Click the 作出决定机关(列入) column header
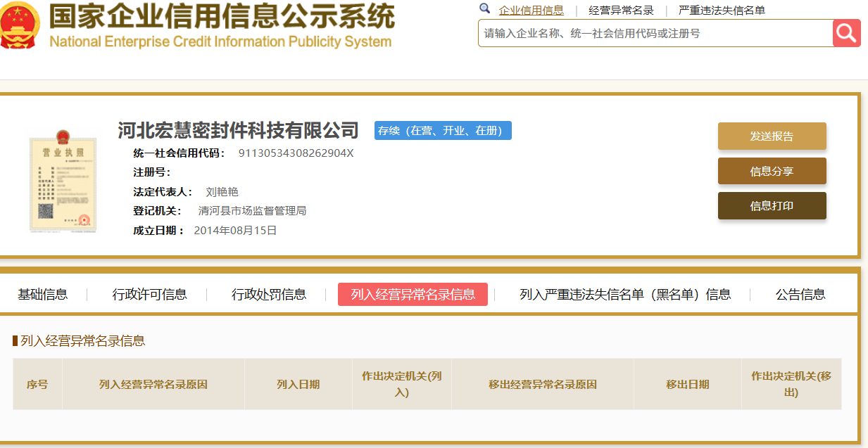The image size is (868, 448). 402,384
